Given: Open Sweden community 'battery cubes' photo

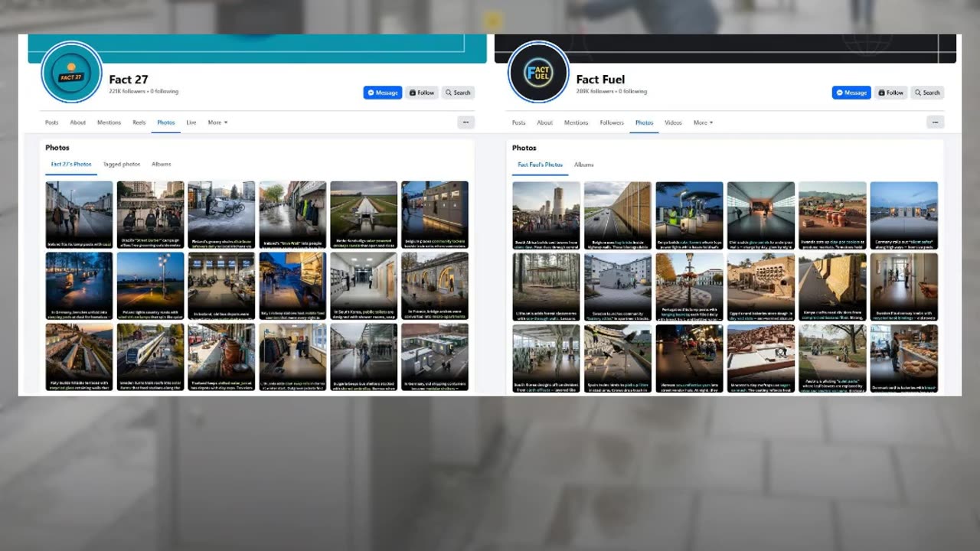Looking at the screenshot, I should click(x=617, y=287).
